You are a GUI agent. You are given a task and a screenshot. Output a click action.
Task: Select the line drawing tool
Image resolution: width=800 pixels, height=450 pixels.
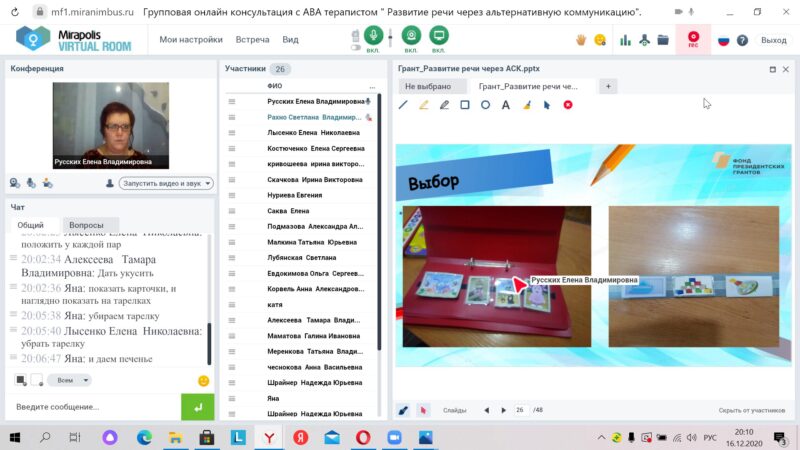point(403,105)
